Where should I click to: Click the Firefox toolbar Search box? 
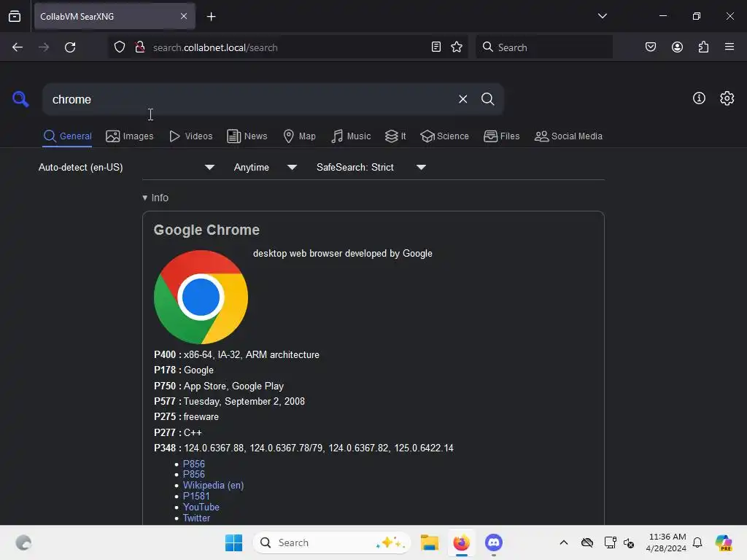tap(544, 47)
